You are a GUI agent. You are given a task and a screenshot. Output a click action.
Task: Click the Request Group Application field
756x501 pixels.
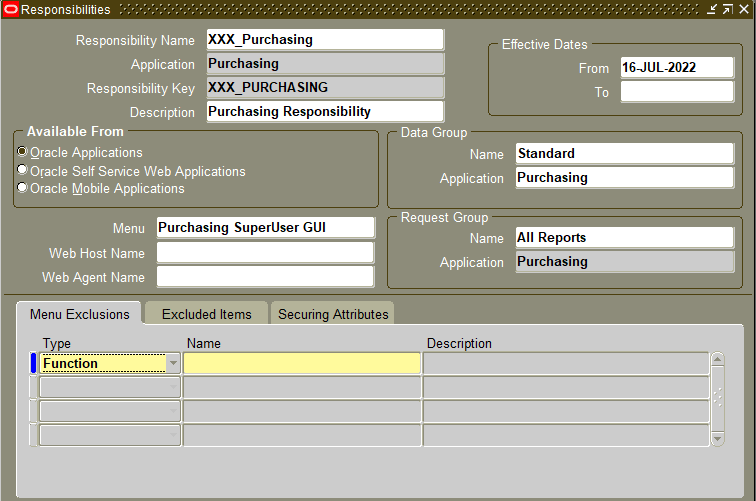(625, 262)
